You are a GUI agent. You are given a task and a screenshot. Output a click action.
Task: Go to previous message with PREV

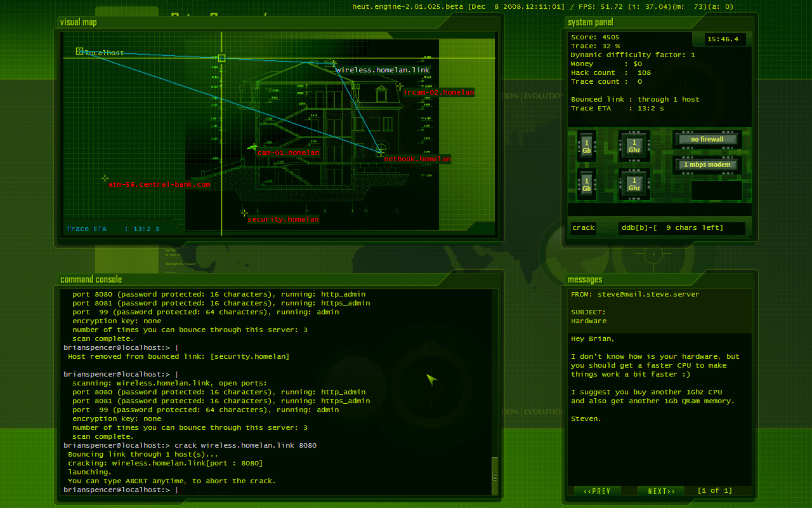coord(597,491)
